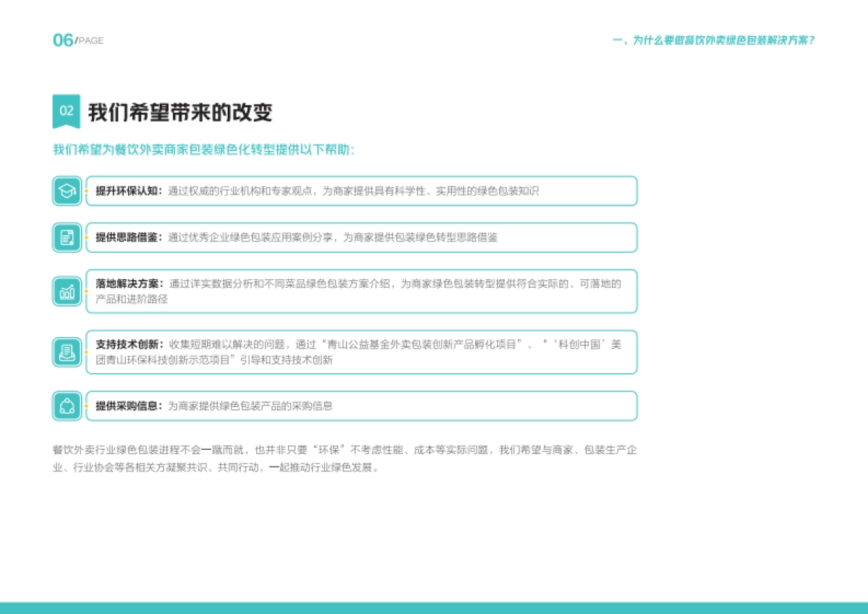
Task: Click the bar chart icon next to 落地解决方案
Action: click(67, 291)
